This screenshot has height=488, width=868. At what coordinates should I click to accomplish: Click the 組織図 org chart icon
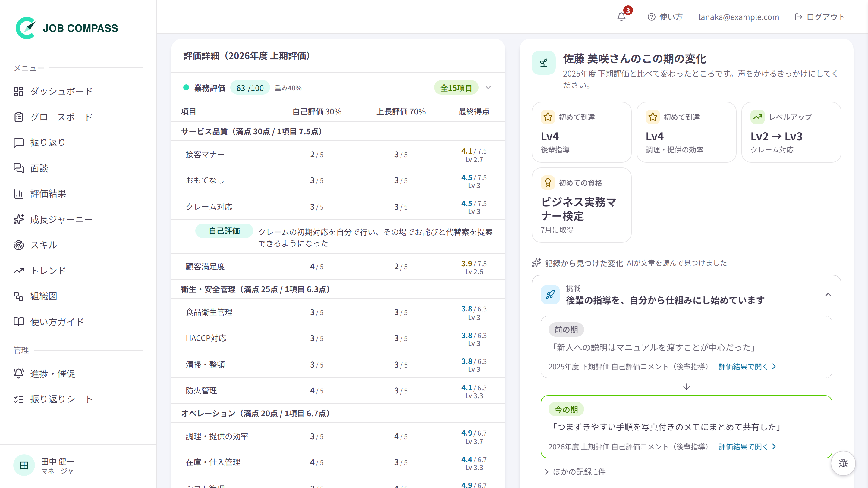pyautogui.click(x=18, y=296)
